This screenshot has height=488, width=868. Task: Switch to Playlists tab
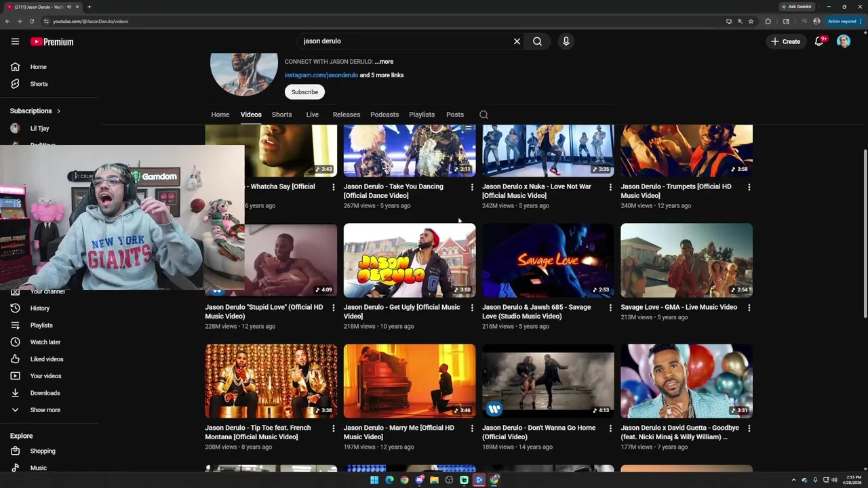(422, 115)
